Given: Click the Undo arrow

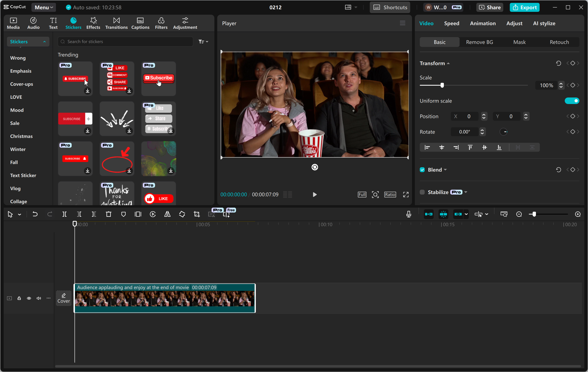Looking at the screenshot, I should [35, 214].
